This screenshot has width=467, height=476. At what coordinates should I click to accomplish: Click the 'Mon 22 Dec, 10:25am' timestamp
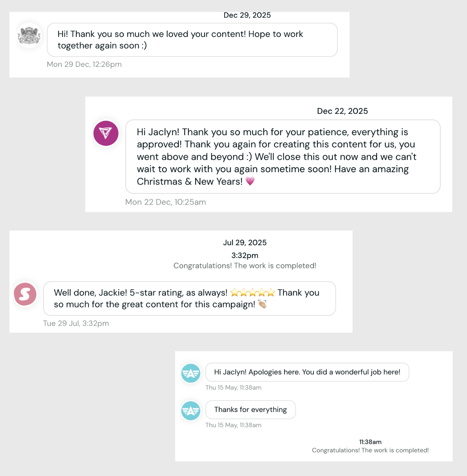pyautogui.click(x=166, y=202)
